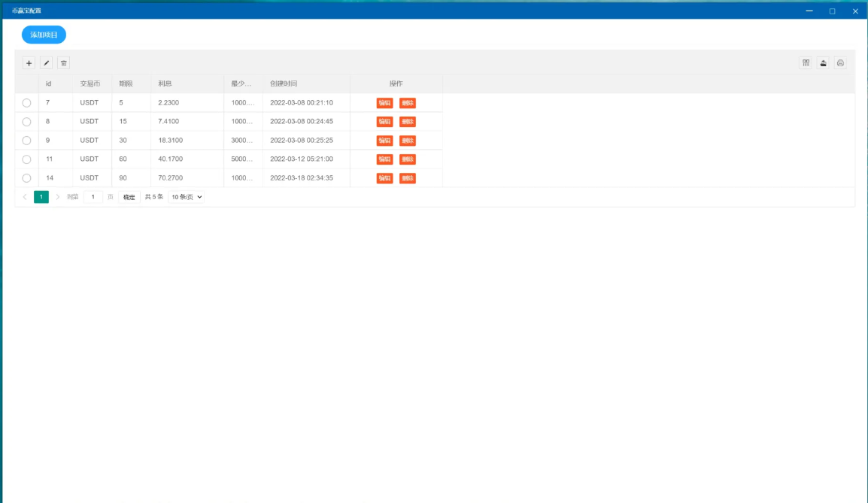Click the pencil edit toolbar icon

[x=47, y=63]
